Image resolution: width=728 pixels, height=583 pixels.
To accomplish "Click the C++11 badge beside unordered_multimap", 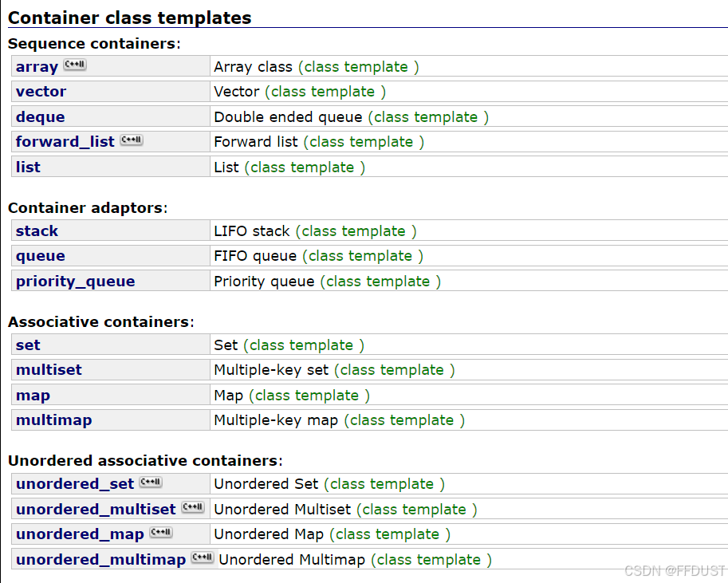I will pyautogui.click(x=203, y=557).
